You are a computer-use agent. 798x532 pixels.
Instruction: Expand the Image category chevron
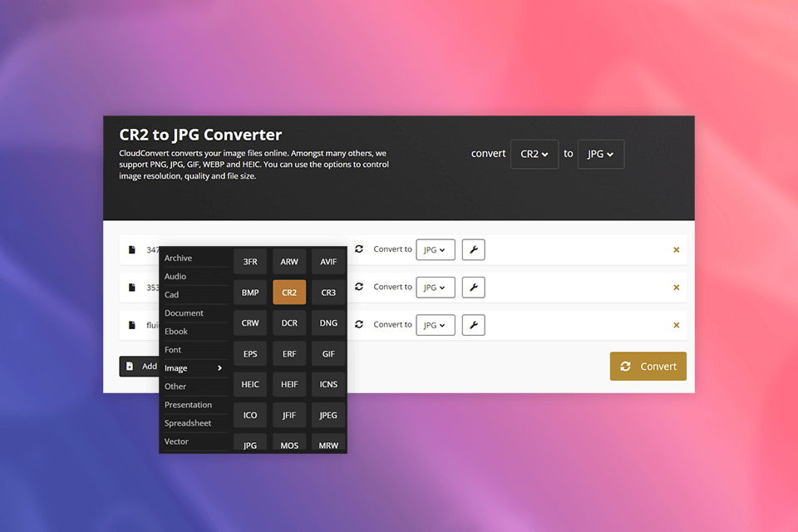point(219,368)
